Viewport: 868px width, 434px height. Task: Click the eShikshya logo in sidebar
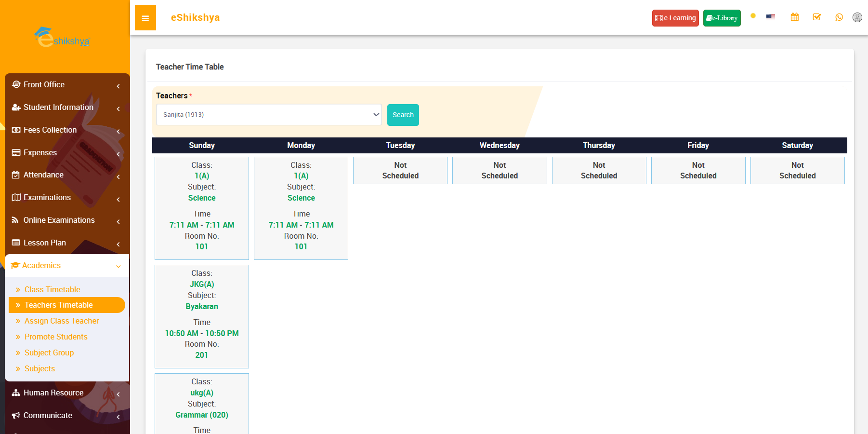63,38
